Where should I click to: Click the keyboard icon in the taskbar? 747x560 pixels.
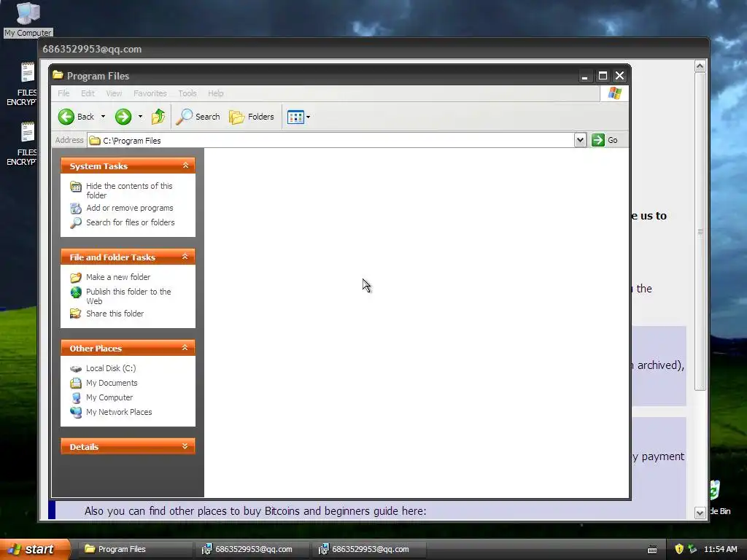(652, 550)
